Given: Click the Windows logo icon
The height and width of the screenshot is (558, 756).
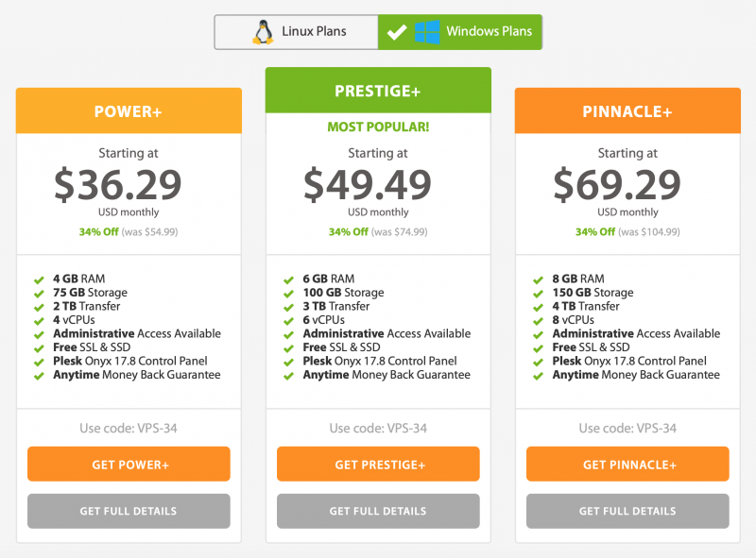Looking at the screenshot, I should [427, 32].
